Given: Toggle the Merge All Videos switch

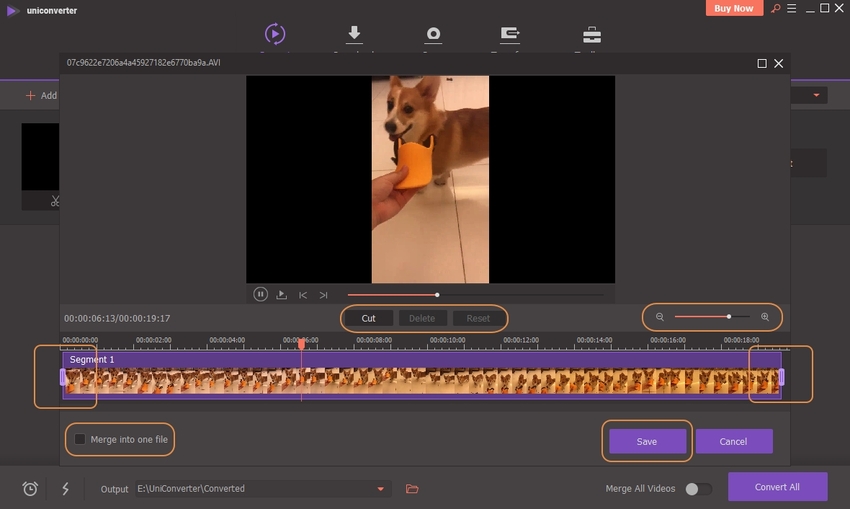Looking at the screenshot, I should [698, 489].
